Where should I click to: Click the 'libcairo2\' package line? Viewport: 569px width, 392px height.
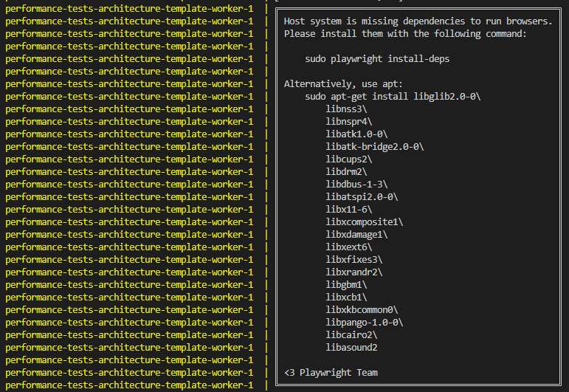click(351, 335)
